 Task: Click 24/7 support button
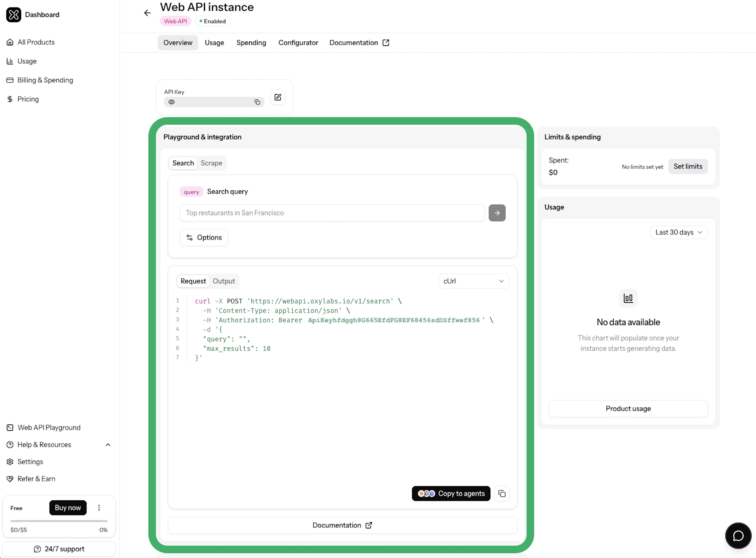tap(59, 549)
